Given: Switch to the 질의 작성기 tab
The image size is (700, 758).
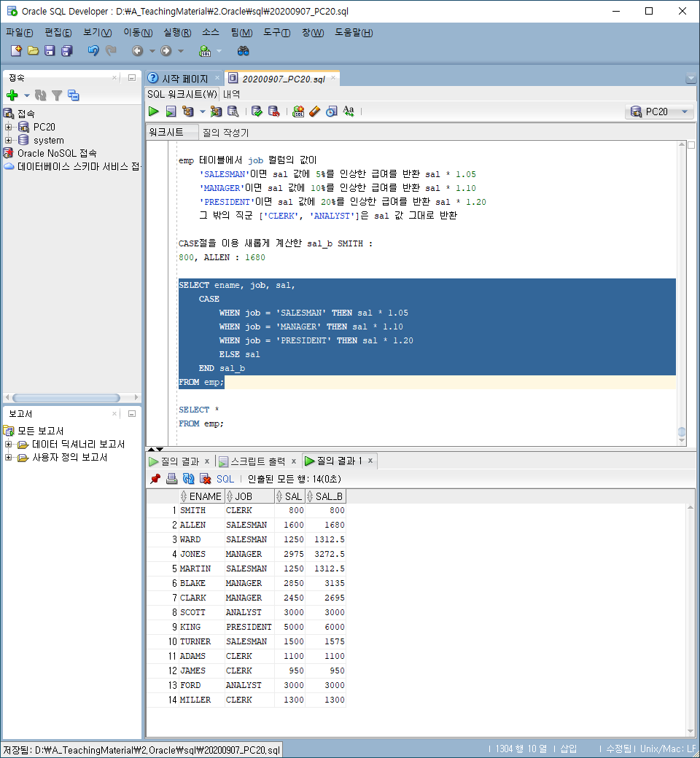Looking at the screenshot, I should (x=225, y=133).
